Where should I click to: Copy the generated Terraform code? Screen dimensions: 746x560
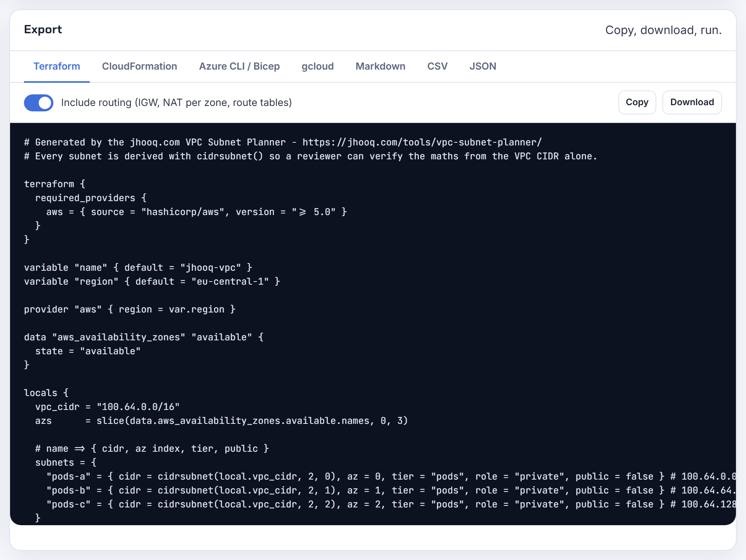point(637,102)
